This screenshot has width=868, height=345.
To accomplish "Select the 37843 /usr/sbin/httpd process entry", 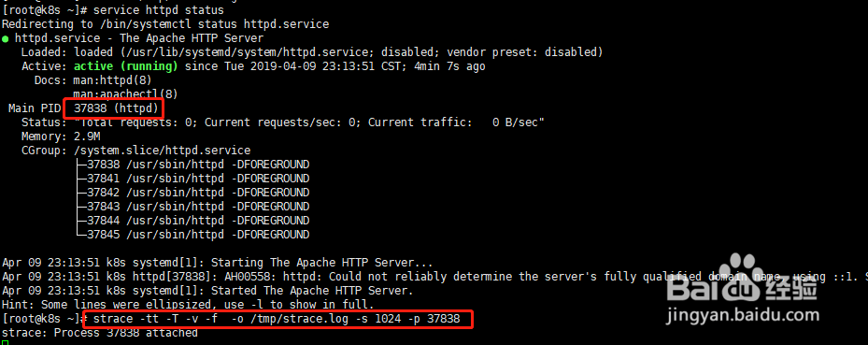I will tap(198, 207).
